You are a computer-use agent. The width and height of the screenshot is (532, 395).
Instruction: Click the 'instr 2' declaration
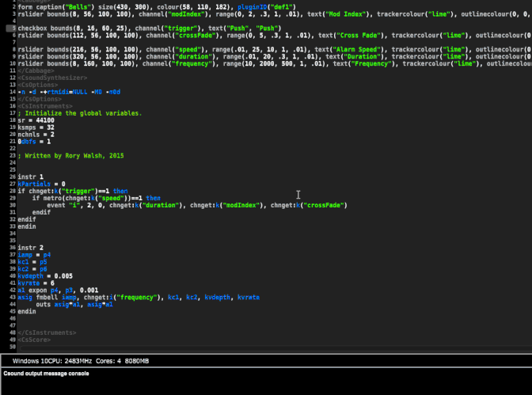pyautogui.click(x=31, y=248)
